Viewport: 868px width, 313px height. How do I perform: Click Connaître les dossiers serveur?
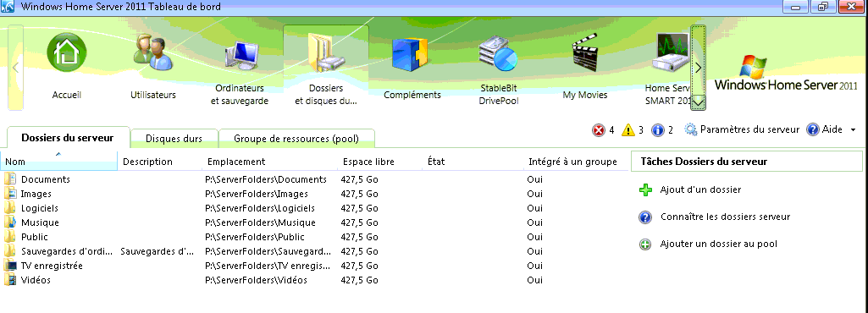point(725,217)
